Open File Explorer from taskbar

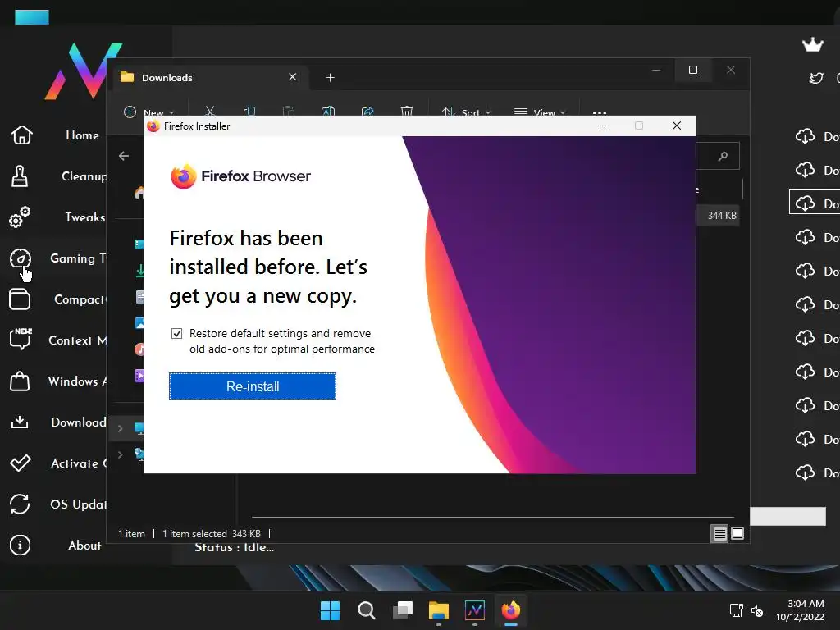click(439, 610)
